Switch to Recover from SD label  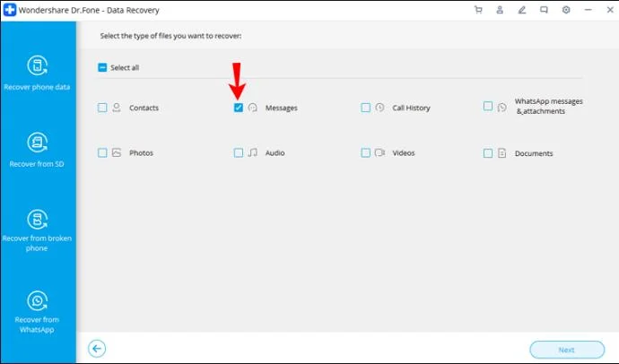[x=37, y=164]
